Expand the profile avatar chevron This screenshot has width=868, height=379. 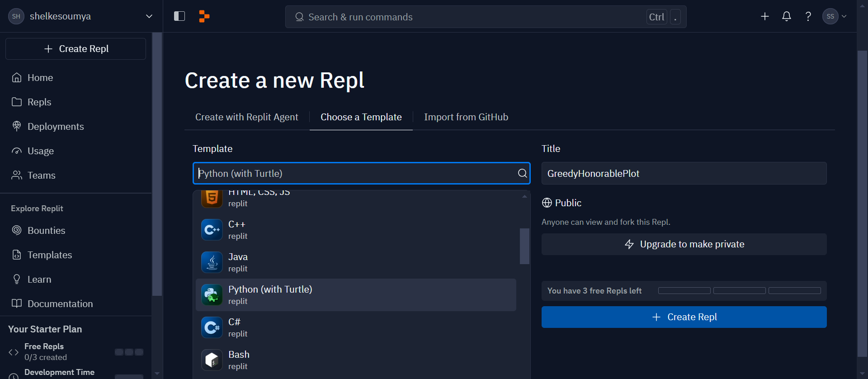pos(844,16)
